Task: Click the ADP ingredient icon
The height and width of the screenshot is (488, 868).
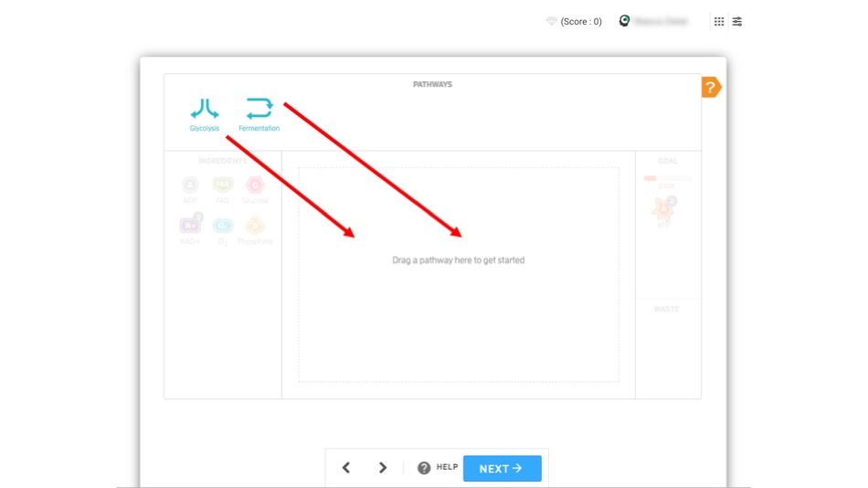Action: (x=190, y=185)
